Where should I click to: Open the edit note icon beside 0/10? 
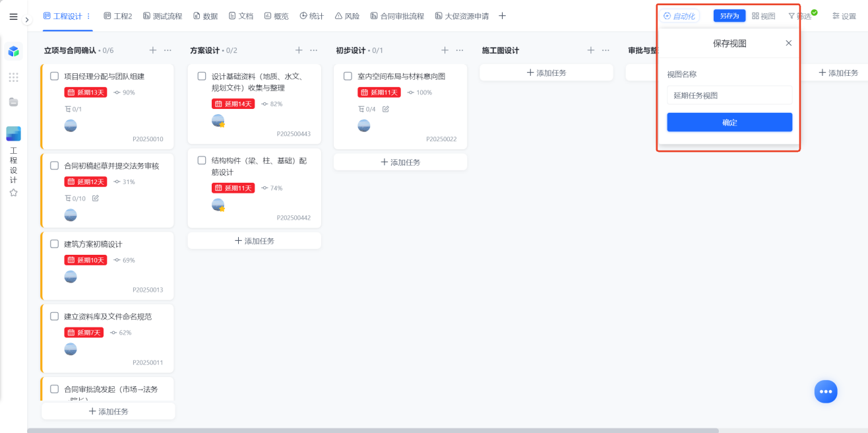(95, 198)
